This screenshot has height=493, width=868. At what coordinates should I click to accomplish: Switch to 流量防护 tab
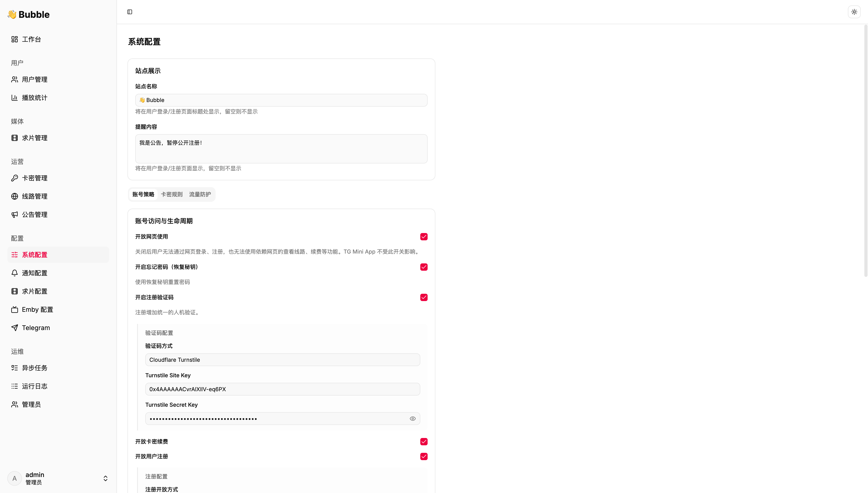200,194
